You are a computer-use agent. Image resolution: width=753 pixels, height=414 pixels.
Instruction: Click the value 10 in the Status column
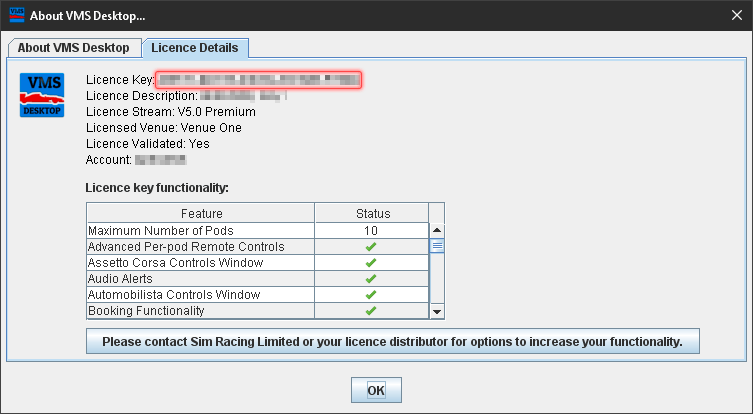pos(371,231)
